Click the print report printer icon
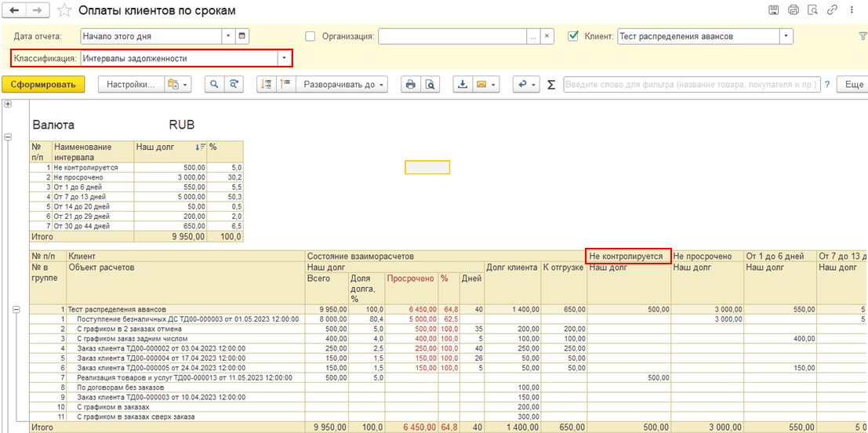Screen dimensions: 868x433 pos(409,85)
